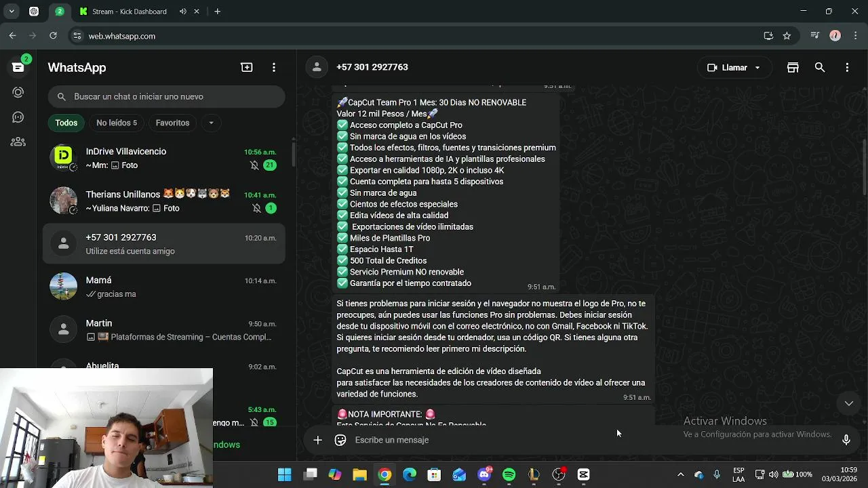Open WhatsApp main menu three dots
The image size is (868, 488).
pyautogui.click(x=274, y=67)
